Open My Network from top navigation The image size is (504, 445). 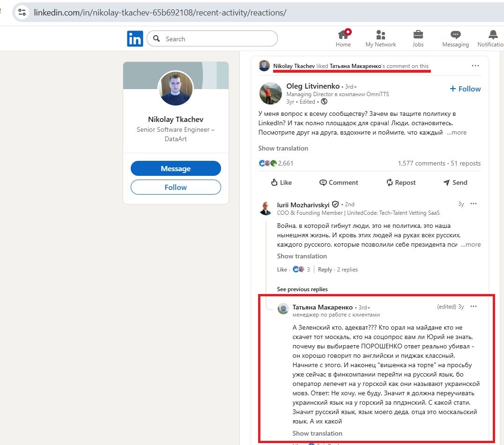pos(380,36)
